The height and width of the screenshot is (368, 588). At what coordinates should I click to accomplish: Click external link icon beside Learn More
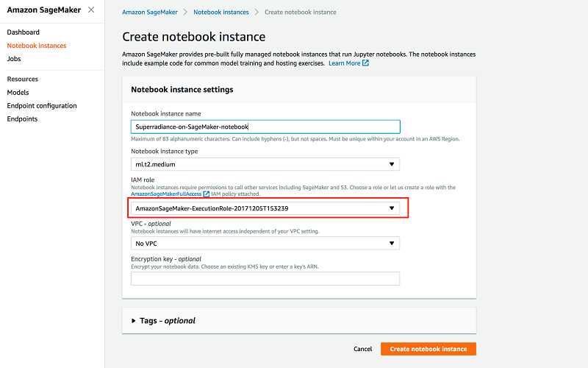pyautogui.click(x=366, y=63)
